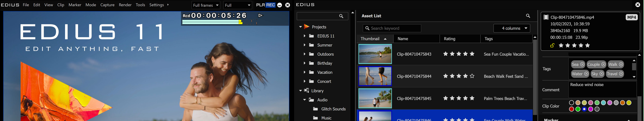
Task: Open the Clip menu
Action: point(61,5)
